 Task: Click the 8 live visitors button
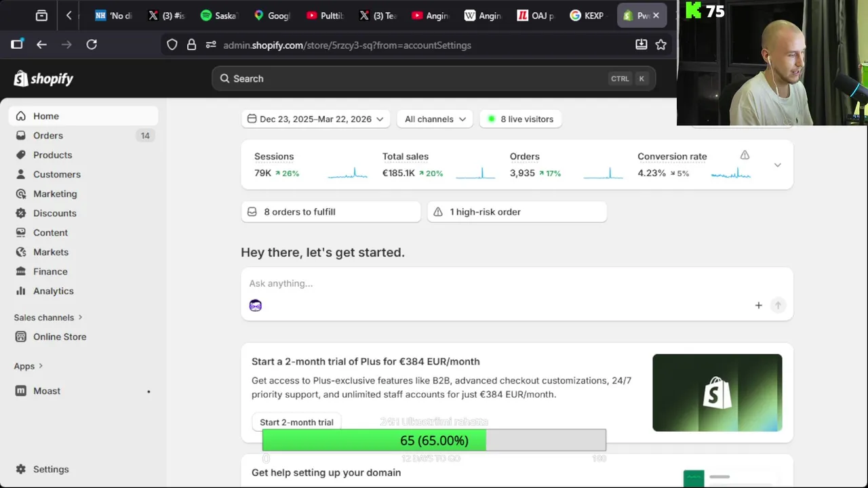521,119
